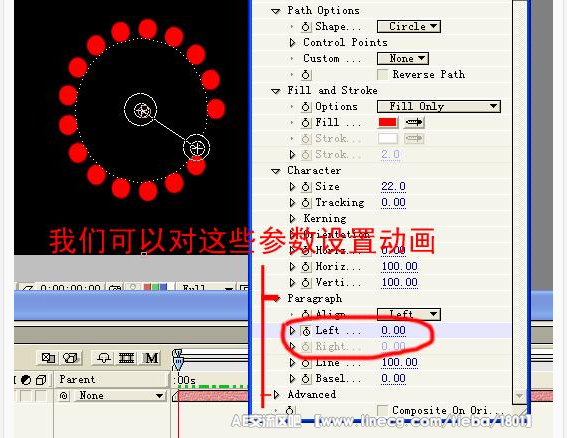Toggle the Verti stopwatch
567x438 pixels.
click(x=306, y=282)
